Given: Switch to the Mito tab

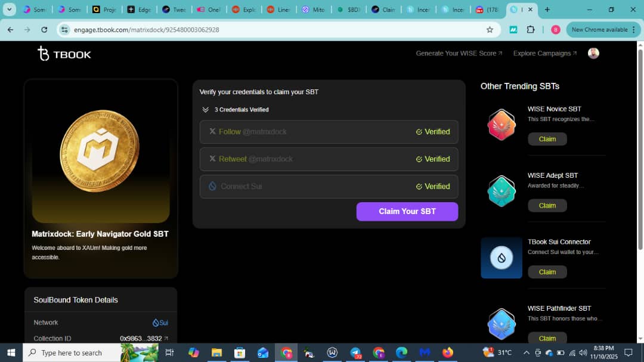Looking at the screenshot, I should pos(314,9).
